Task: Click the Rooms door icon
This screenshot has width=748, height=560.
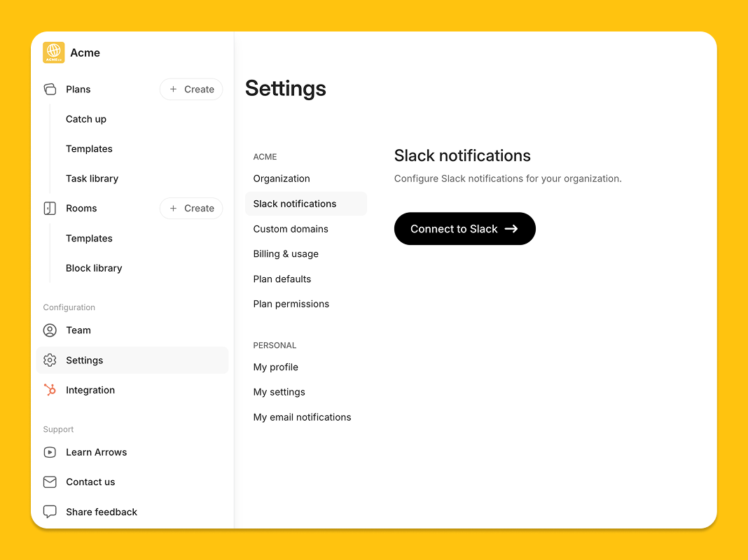Action: [x=50, y=209]
